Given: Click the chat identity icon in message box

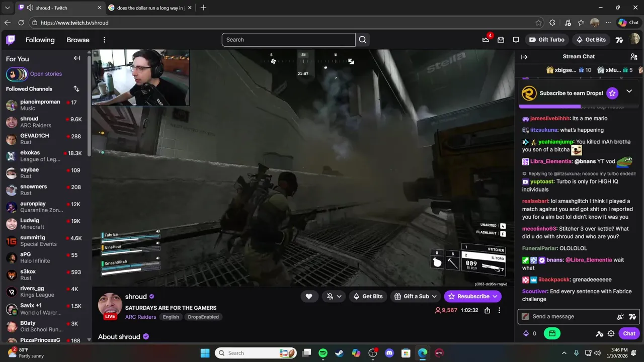Looking at the screenshot, I should (x=525, y=317).
